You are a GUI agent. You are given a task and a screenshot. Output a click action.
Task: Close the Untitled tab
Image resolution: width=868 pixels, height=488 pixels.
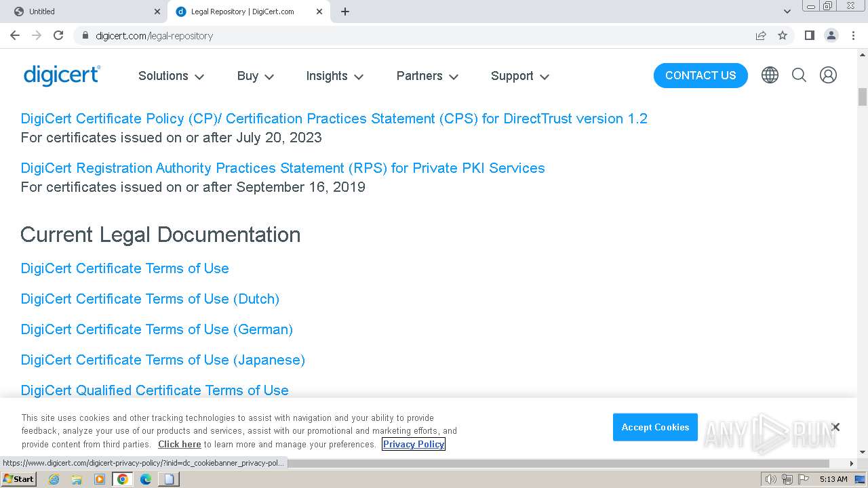(157, 12)
